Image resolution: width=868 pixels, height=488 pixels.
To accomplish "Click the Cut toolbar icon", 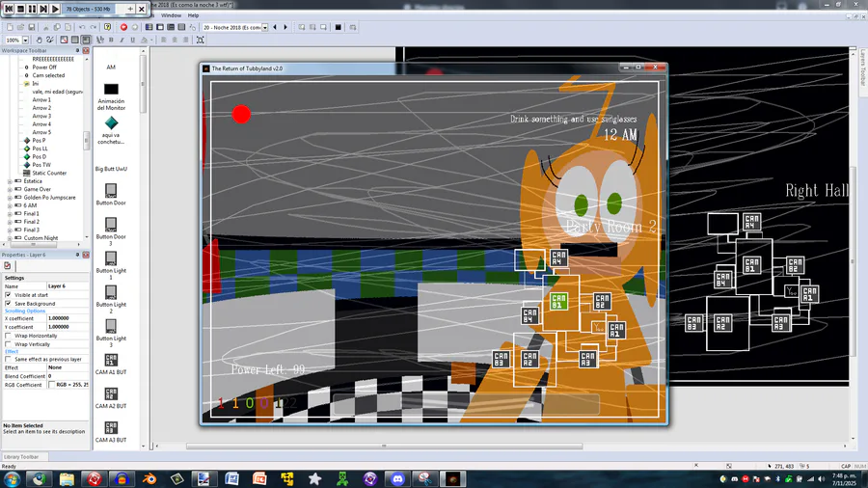I will [x=46, y=27].
